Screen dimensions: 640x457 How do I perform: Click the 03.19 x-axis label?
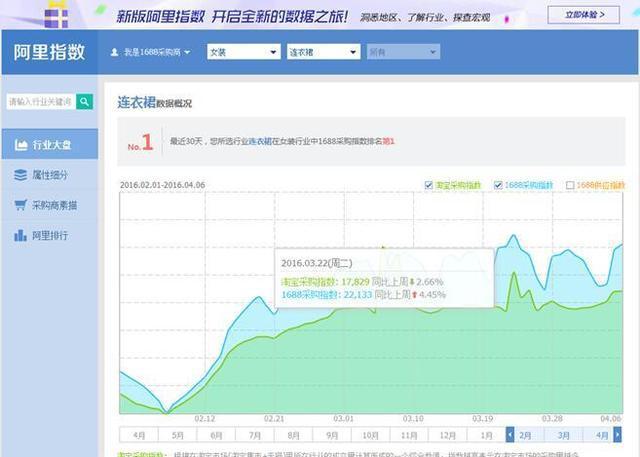pyautogui.click(x=482, y=419)
